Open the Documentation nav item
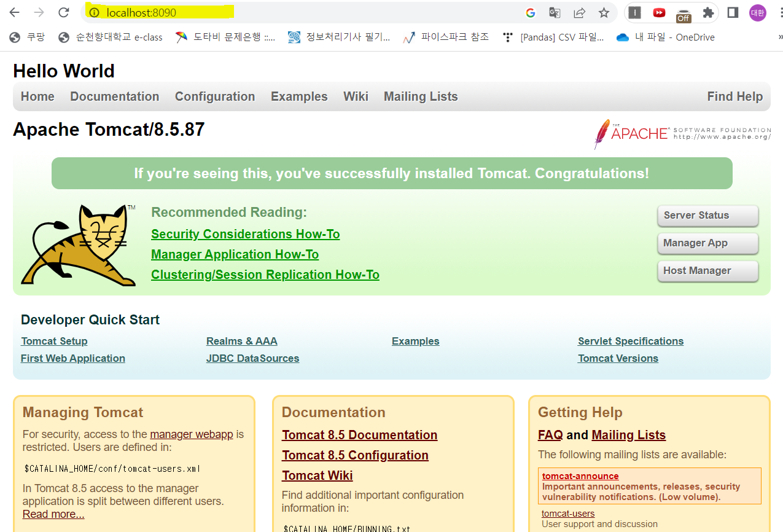The width and height of the screenshot is (783, 532). click(115, 96)
